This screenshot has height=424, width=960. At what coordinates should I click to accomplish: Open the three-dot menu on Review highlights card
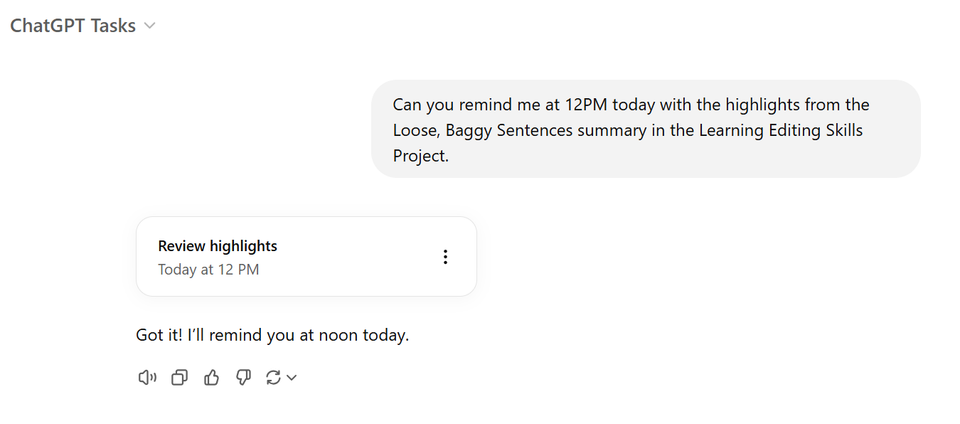445,257
